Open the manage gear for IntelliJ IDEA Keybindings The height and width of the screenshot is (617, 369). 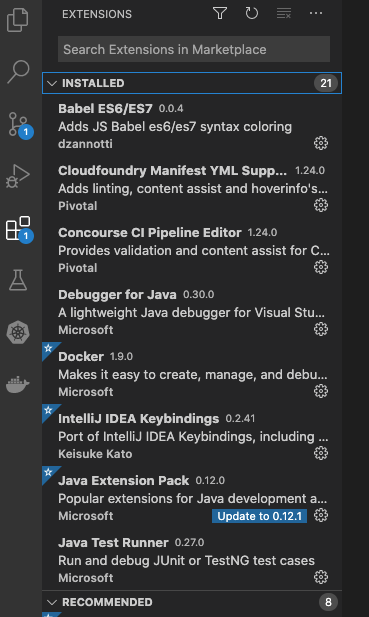point(321,453)
